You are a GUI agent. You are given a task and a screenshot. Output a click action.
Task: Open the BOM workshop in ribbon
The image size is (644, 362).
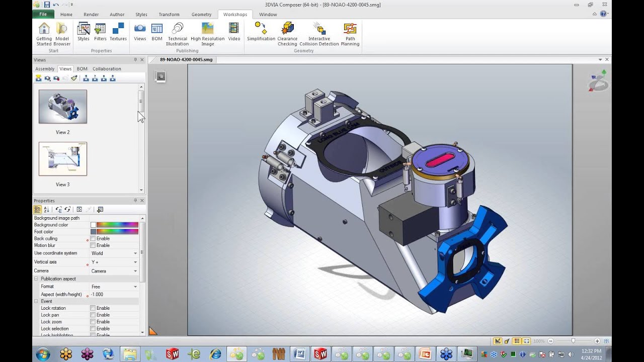[157, 32]
